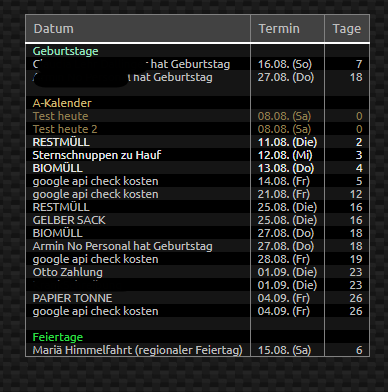
Task: Open the 'Test heute 2' entry
Action: [65, 129]
